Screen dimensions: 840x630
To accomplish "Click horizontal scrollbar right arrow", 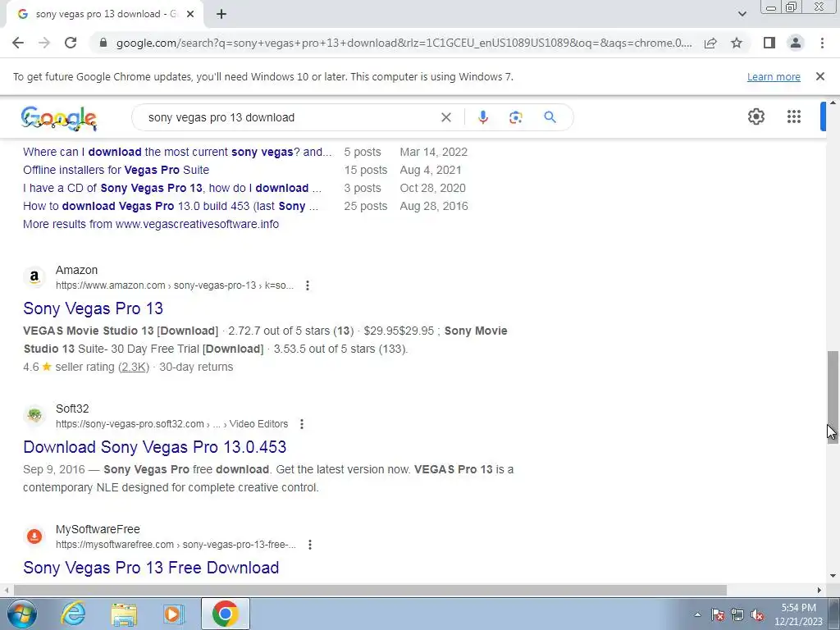I will click(x=819, y=591).
